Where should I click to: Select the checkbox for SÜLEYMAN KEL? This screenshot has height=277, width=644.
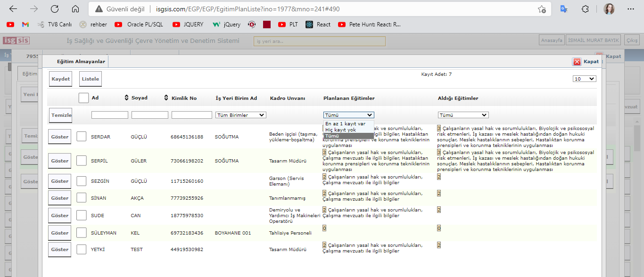pos(82,233)
